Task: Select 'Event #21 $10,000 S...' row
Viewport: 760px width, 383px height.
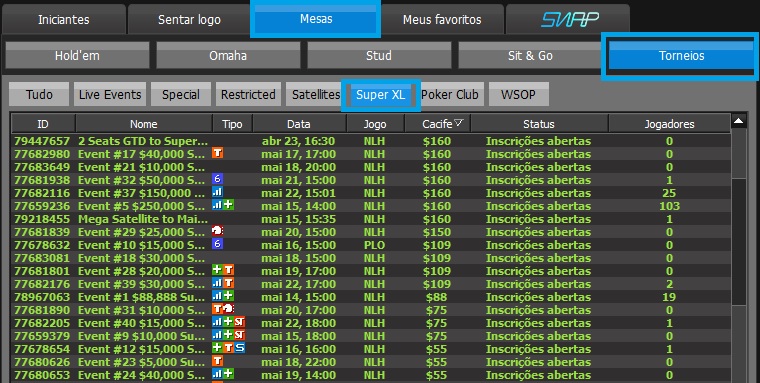Action: (x=371, y=167)
